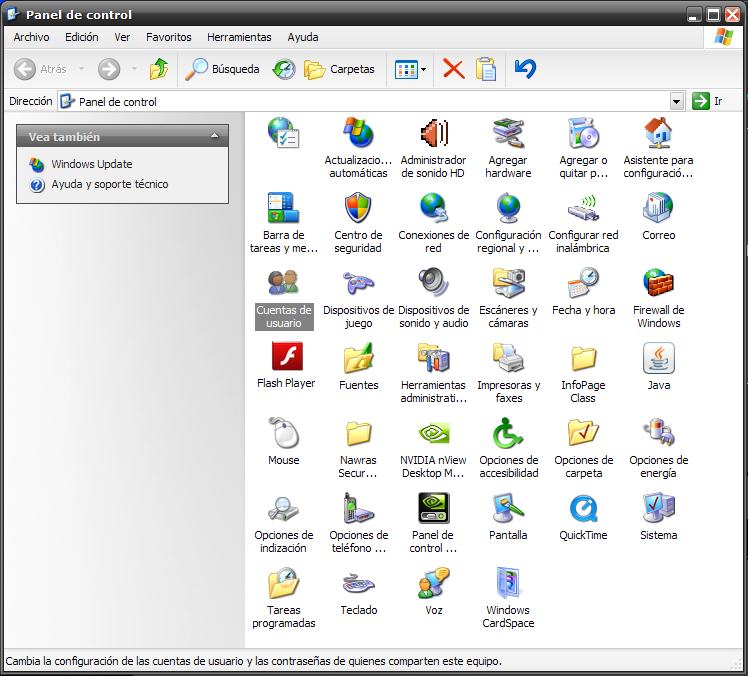Open the Pantalla display icon
The image size is (748, 676).
pyautogui.click(x=508, y=508)
